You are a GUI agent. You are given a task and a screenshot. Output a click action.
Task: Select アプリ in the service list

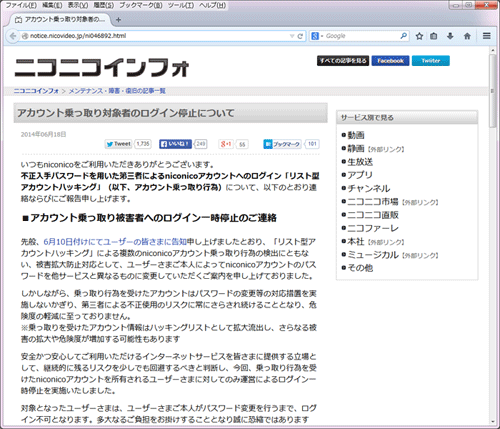point(360,175)
